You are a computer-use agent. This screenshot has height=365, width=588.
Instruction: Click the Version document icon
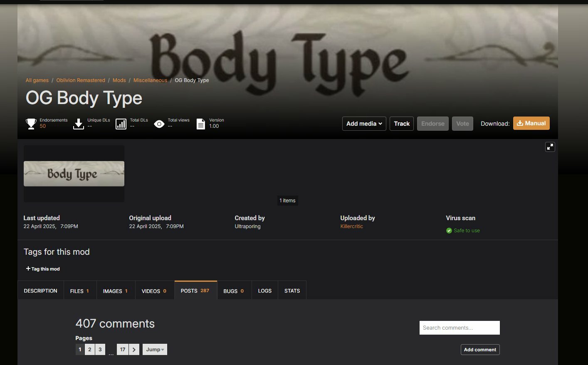201,124
